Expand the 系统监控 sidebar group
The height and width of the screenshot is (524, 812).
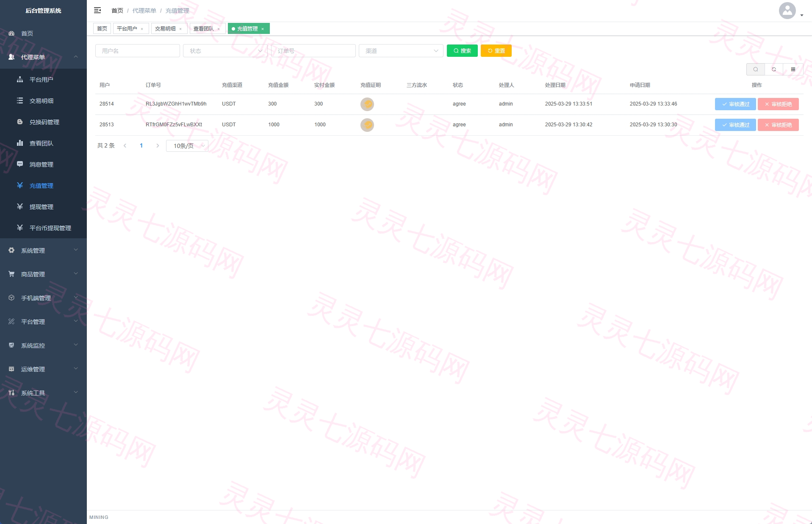click(x=43, y=345)
